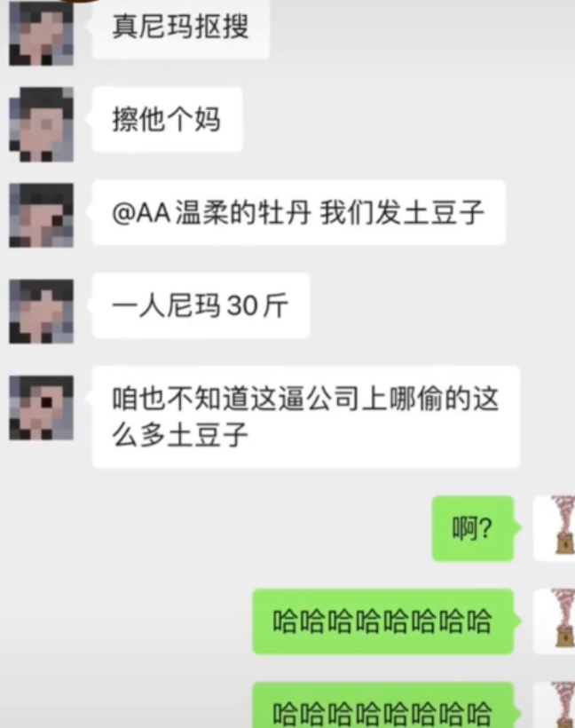Image resolution: width=575 pixels, height=728 pixels.
Task: Tap the bottom partially visible 哈哈哈哈 bubble
Action: pos(382,705)
